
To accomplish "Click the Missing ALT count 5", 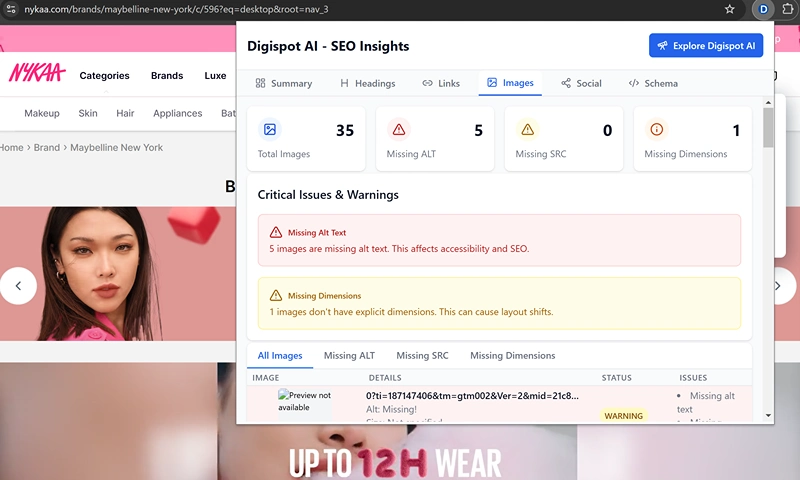I will coord(478,131).
